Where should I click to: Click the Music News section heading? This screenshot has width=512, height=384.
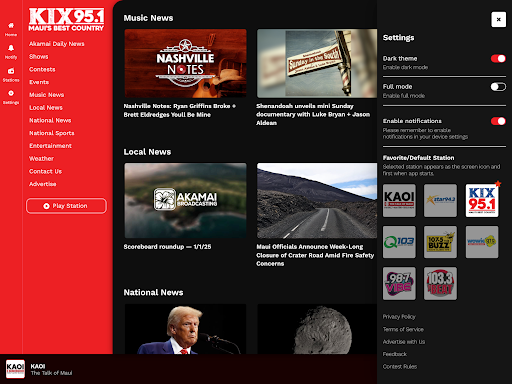point(148,18)
